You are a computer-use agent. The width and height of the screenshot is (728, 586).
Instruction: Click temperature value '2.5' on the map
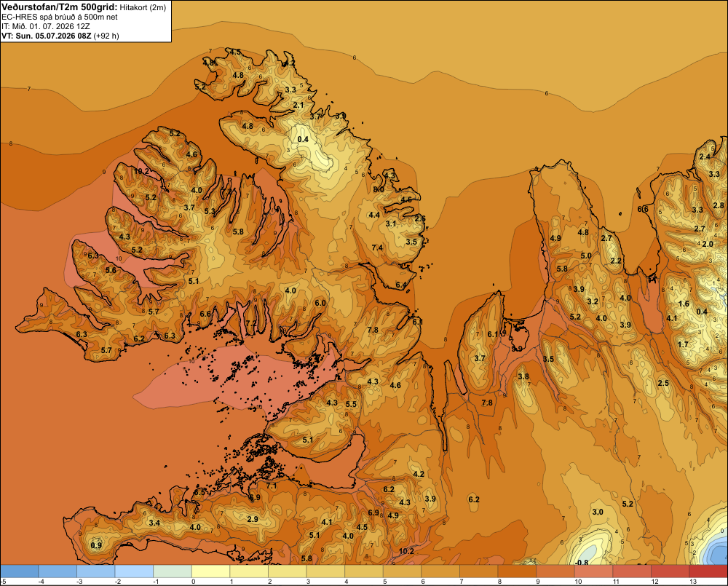[x=663, y=383]
